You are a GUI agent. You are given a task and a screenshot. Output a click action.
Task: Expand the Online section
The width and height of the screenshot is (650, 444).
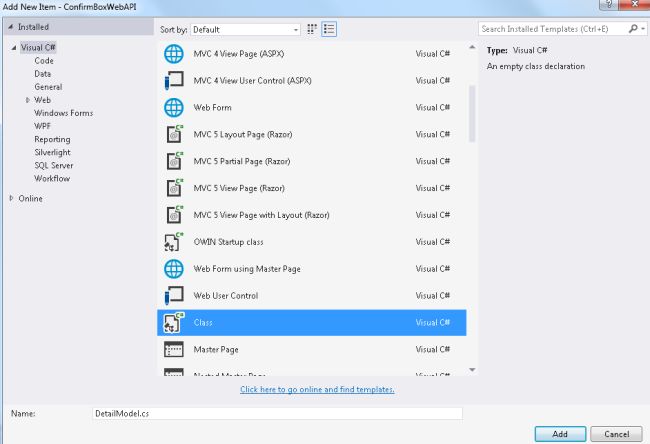(11, 198)
